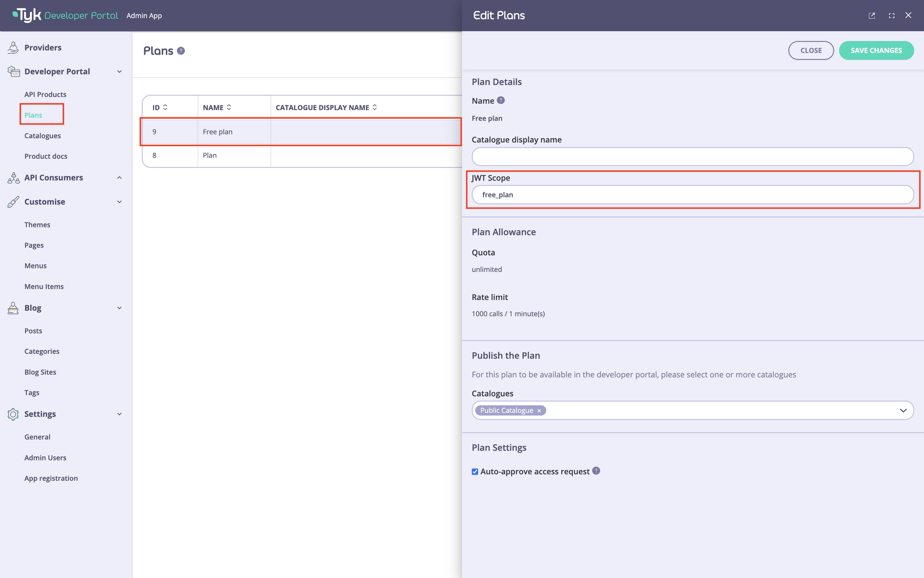Click the Settings sidebar icon
This screenshot has width=924, height=578.
coord(12,413)
